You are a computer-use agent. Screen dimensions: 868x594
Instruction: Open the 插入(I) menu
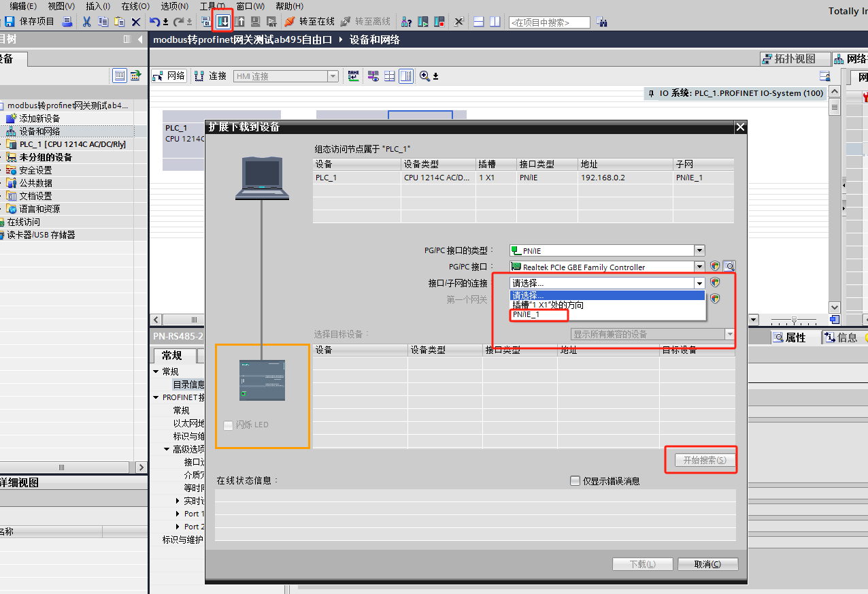pyautogui.click(x=98, y=6)
